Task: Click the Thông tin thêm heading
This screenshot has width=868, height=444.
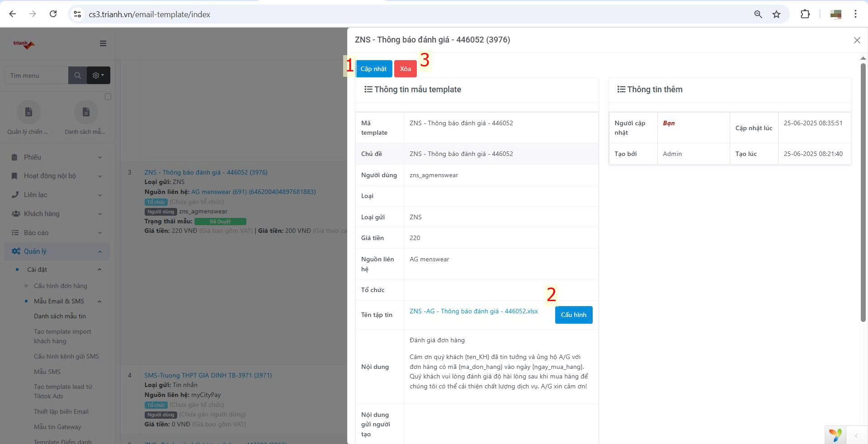Action: coord(655,90)
